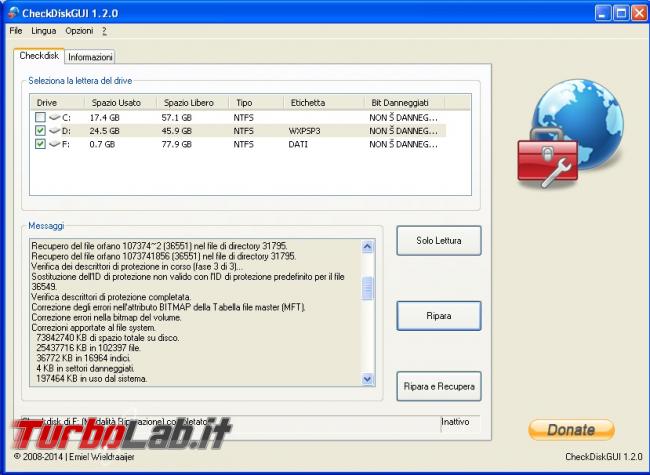Open the Opzioni menu
This screenshot has width=650, height=475.
(79, 31)
